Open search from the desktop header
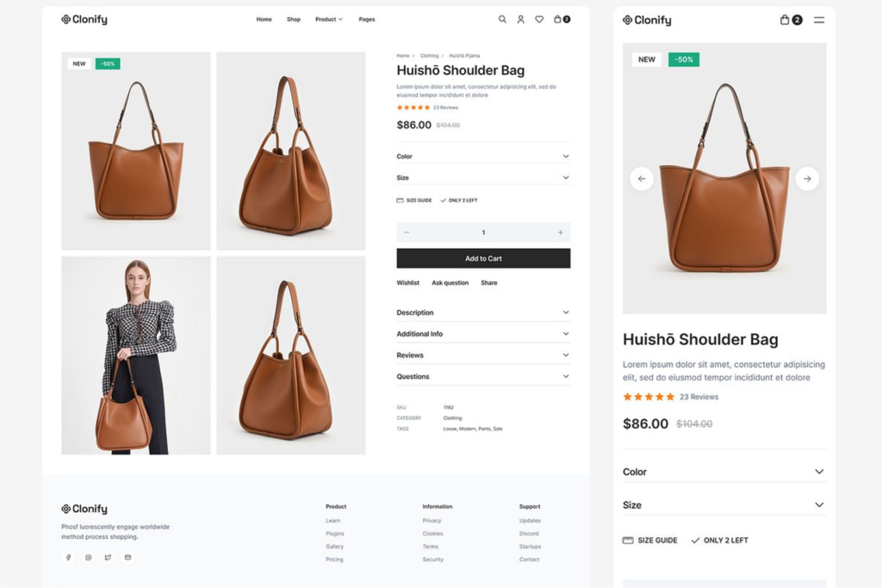Viewport: 882px width, 588px height. [502, 19]
